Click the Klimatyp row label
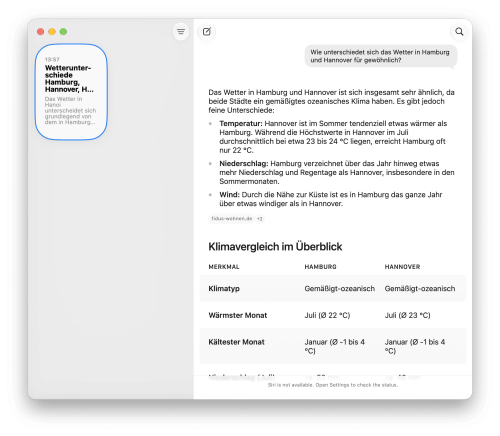This screenshot has width=500, height=436. tap(224, 289)
